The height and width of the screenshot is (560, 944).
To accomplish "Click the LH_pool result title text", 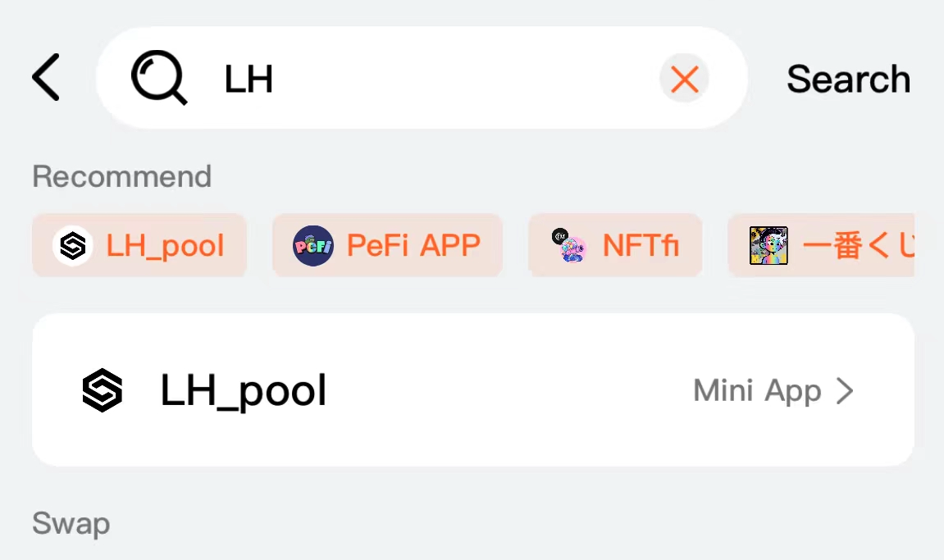I will click(x=244, y=391).
